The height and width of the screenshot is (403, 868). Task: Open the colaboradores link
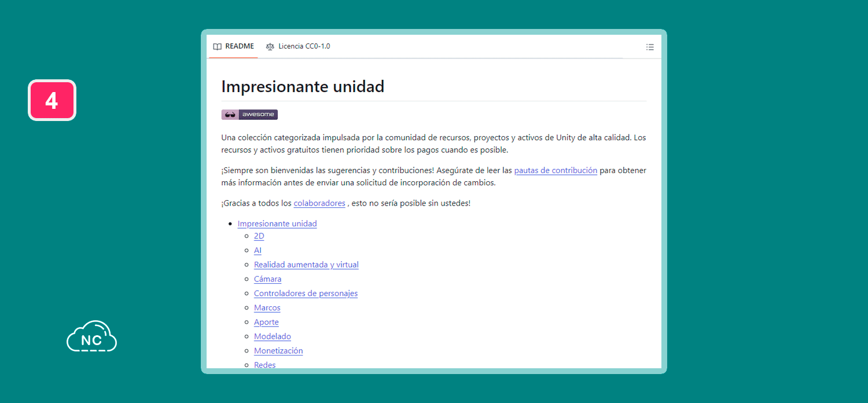click(319, 204)
